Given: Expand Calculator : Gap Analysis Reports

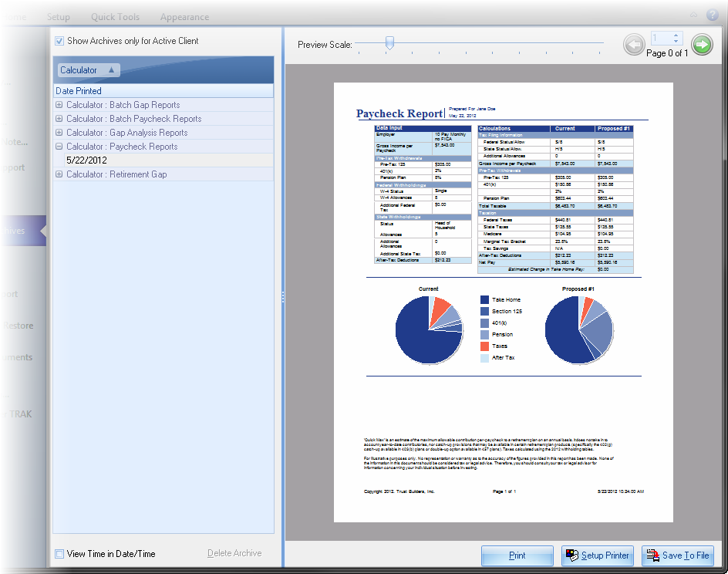Looking at the screenshot, I should tap(59, 133).
